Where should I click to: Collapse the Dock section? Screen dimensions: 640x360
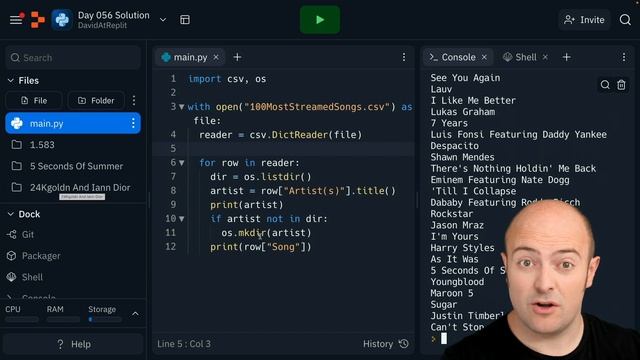11,214
